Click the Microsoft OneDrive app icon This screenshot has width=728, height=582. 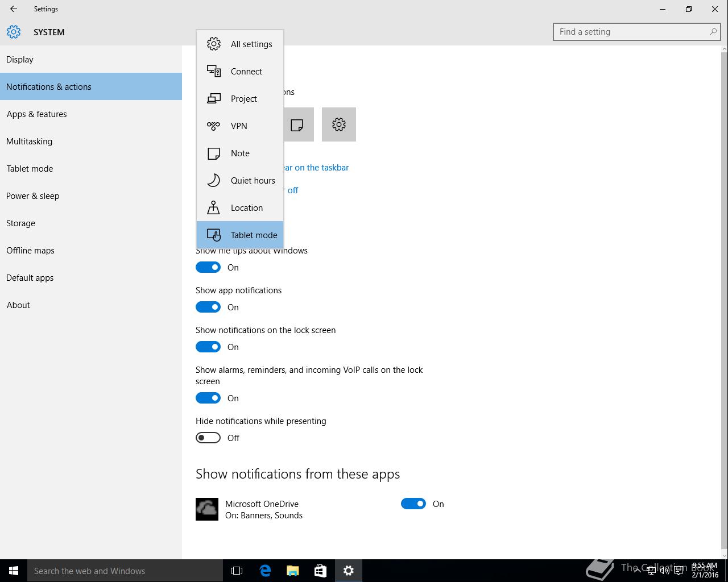207,509
